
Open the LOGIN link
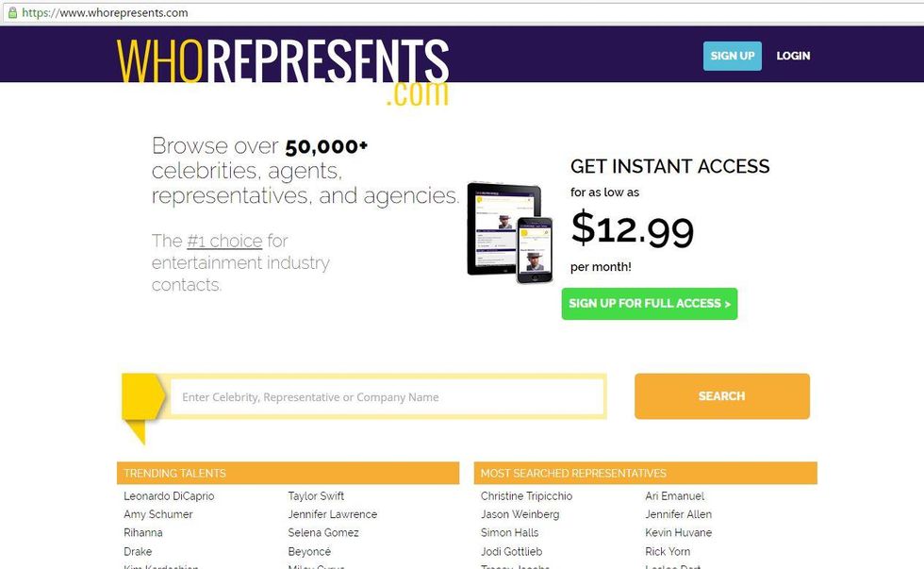[x=793, y=56]
